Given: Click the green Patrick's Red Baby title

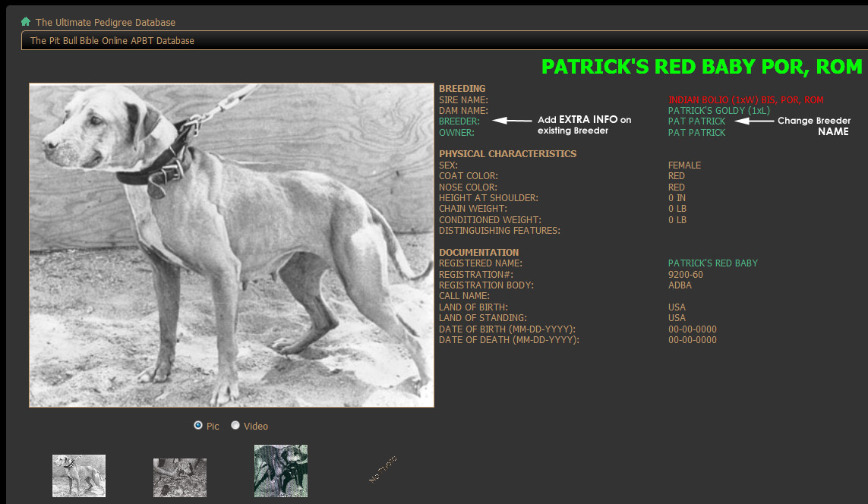Looking at the screenshot, I should [x=702, y=67].
